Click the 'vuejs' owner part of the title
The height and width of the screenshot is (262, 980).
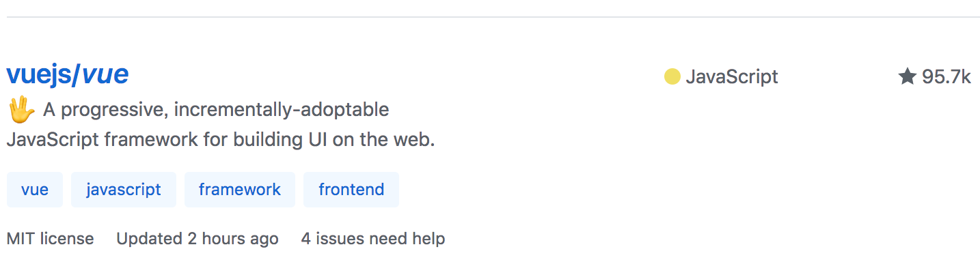tap(39, 74)
